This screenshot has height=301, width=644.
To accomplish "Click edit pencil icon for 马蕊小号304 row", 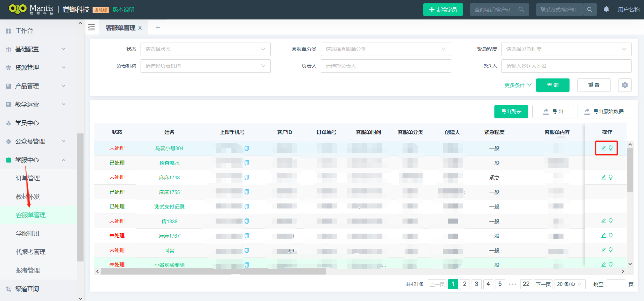I will coord(603,148).
